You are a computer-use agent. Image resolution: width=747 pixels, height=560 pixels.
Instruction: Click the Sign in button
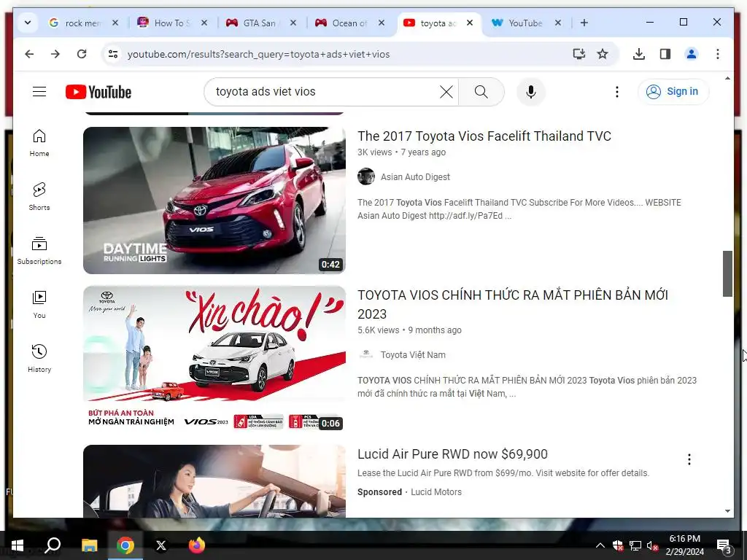point(673,91)
